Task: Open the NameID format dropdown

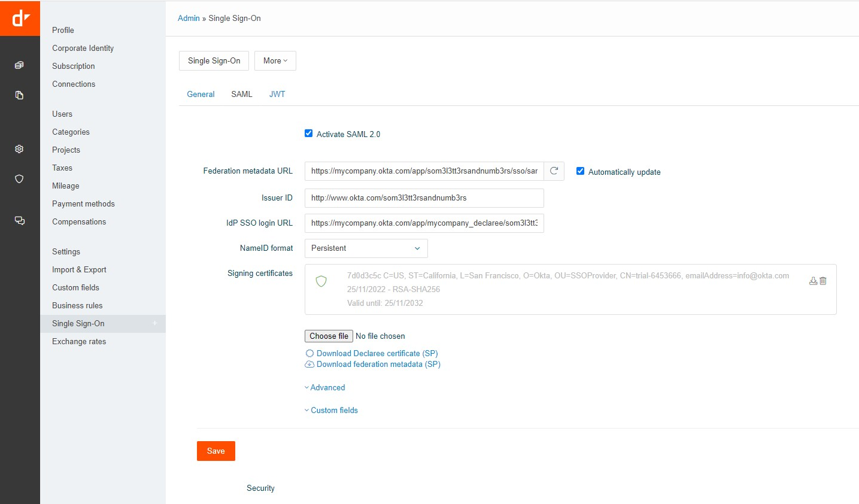Action: pyautogui.click(x=366, y=248)
